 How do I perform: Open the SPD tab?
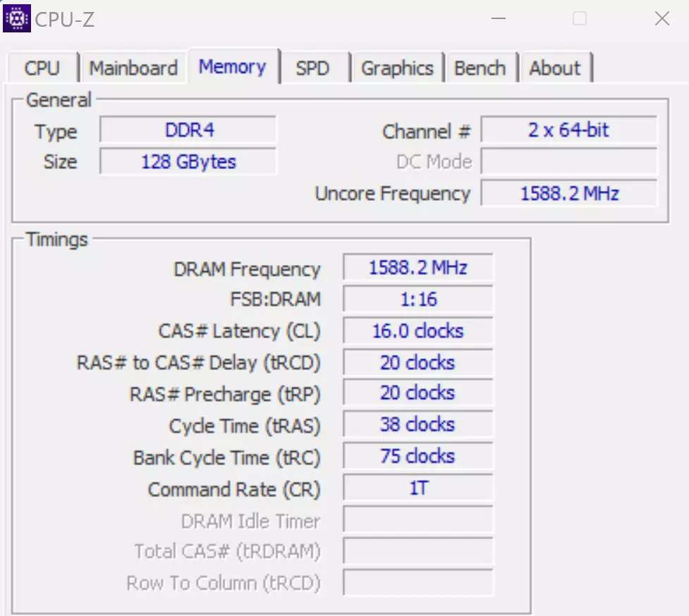coord(313,68)
